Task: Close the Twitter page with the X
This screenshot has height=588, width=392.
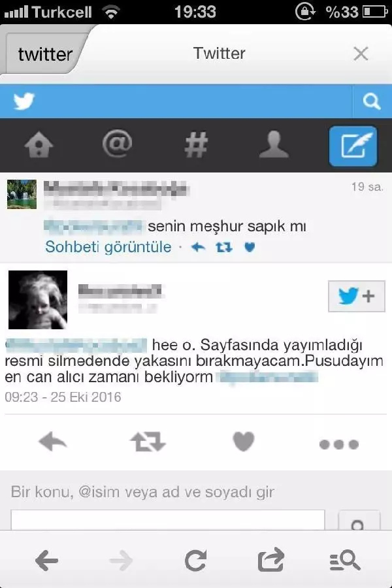Action: (x=361, y=54)
